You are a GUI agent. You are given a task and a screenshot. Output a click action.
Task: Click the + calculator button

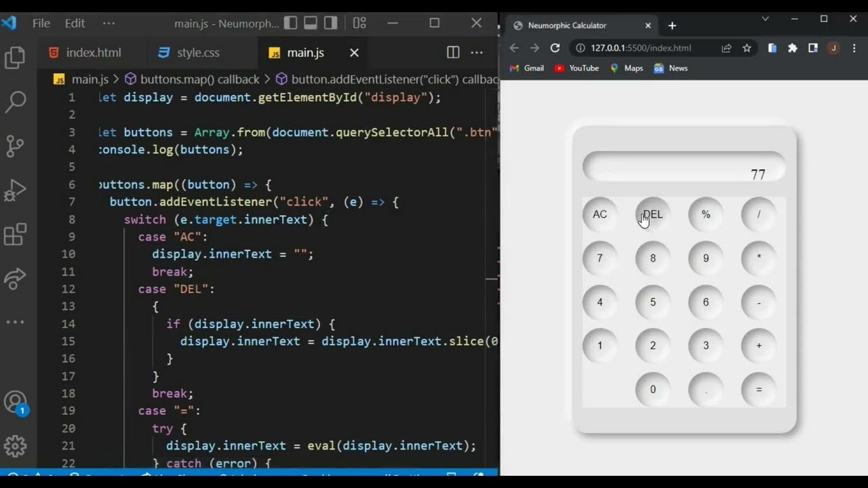(x=759, y=346)
